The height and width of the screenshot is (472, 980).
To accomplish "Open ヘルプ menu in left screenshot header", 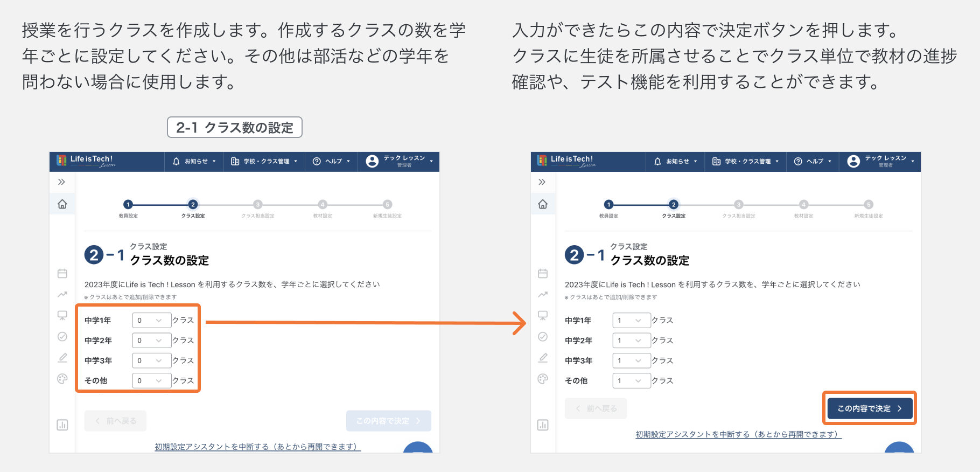I will click(332, 162).
